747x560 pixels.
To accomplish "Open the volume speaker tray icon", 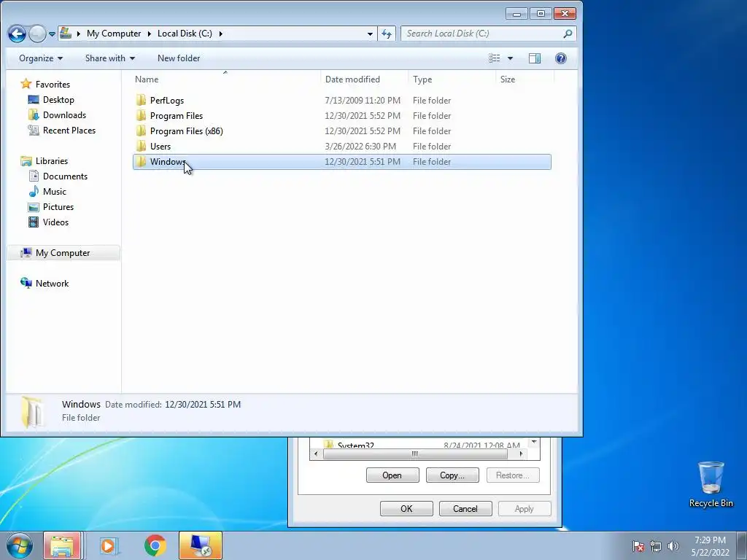I will (673, 546).
